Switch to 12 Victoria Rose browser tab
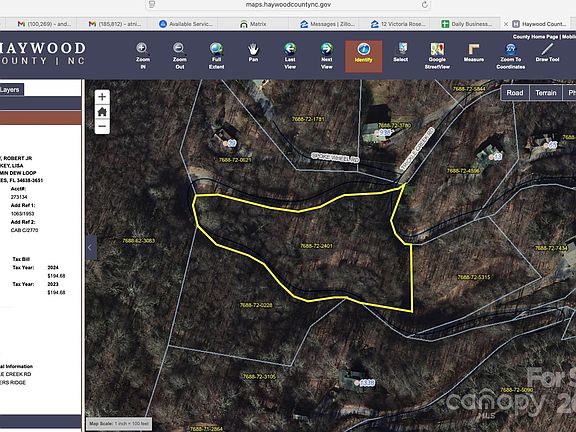The width and height of the screenshot is (576, 432). (399, 24)
